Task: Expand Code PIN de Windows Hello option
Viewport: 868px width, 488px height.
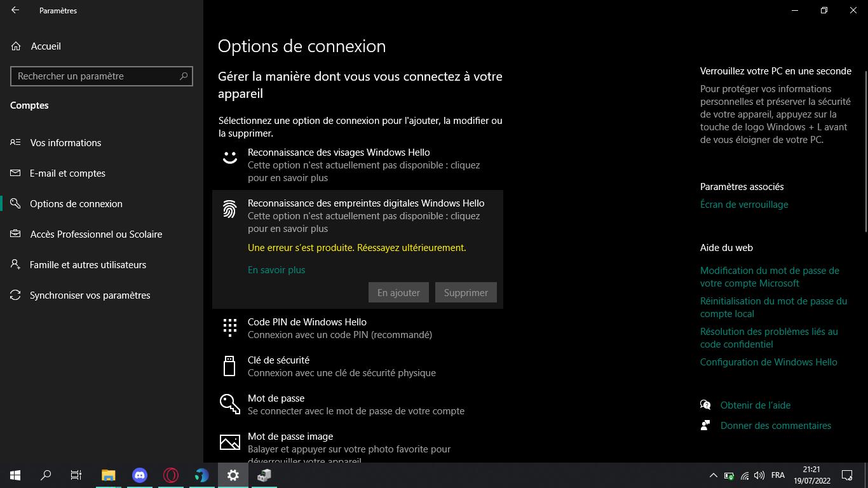Action: point(358,329)
